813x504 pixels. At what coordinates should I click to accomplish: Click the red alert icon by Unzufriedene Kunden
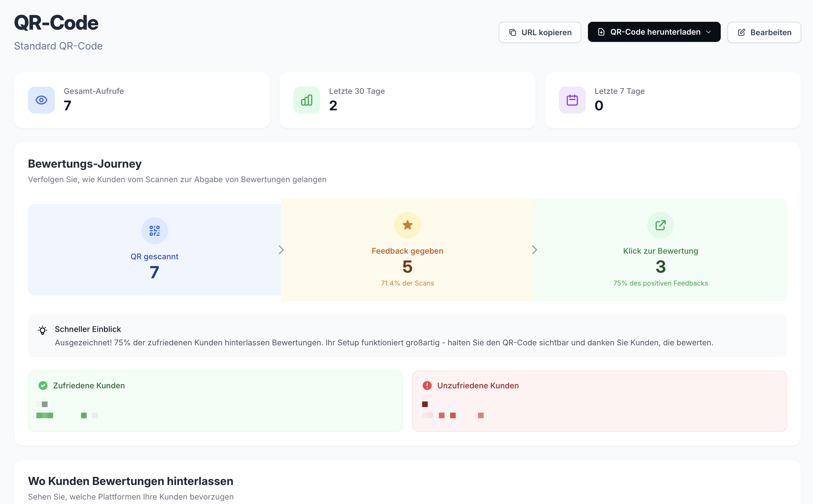pos(427,386)
